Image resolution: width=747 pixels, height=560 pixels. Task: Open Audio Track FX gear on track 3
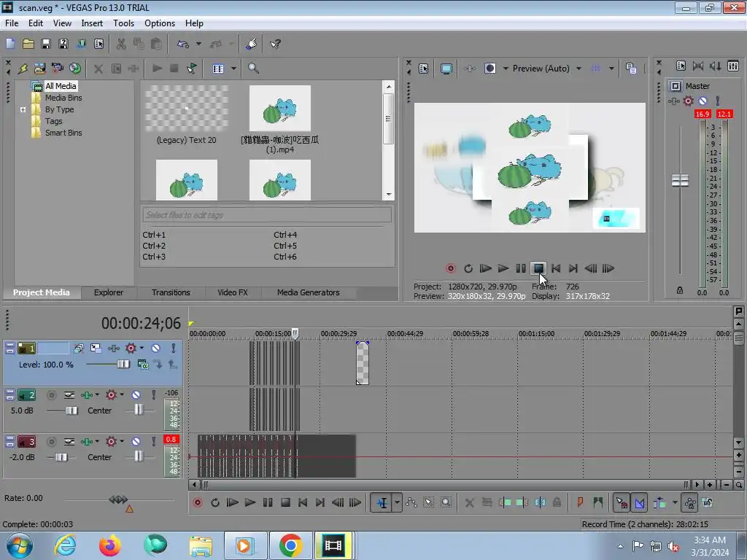tap(111, 441)
